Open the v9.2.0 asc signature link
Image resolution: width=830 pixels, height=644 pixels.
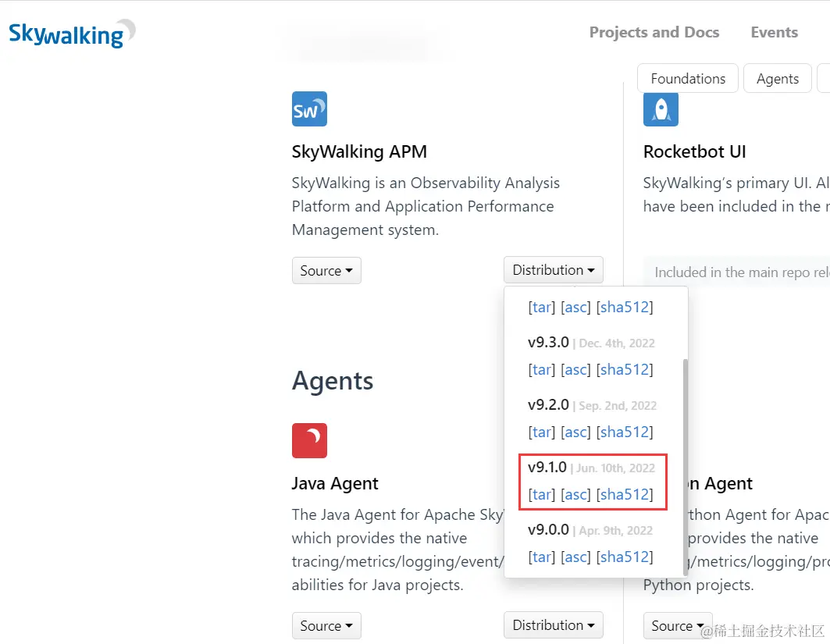click(575, 432)
